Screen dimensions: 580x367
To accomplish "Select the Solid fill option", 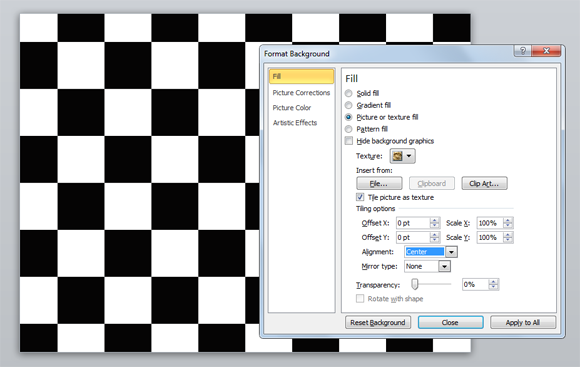I will click(x=348, y=93).
